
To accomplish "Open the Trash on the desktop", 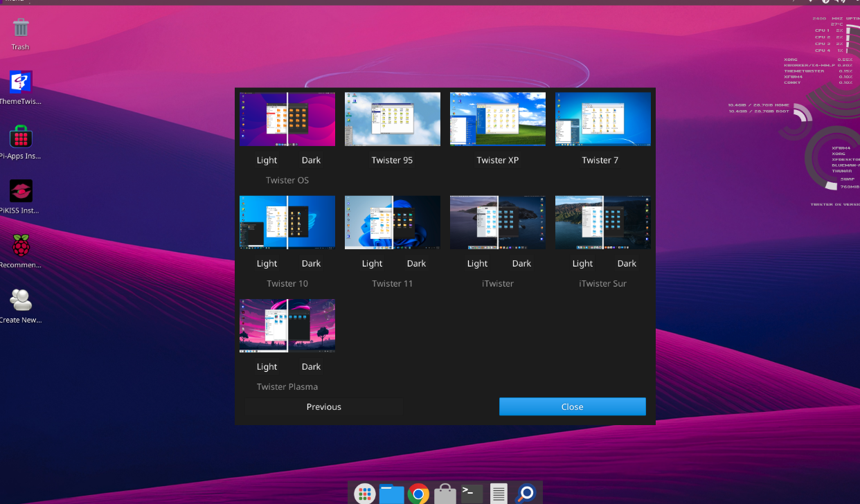I will click(21, 29).
